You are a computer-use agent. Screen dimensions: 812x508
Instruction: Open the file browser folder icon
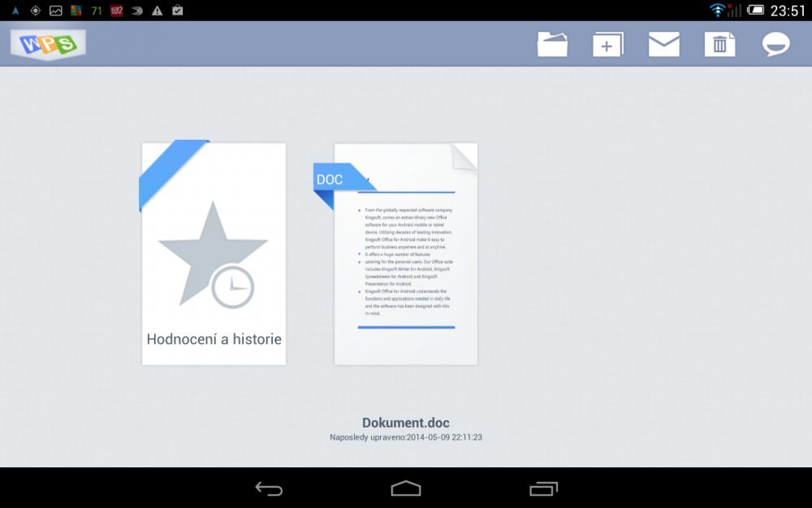click(x=552, y=44)
